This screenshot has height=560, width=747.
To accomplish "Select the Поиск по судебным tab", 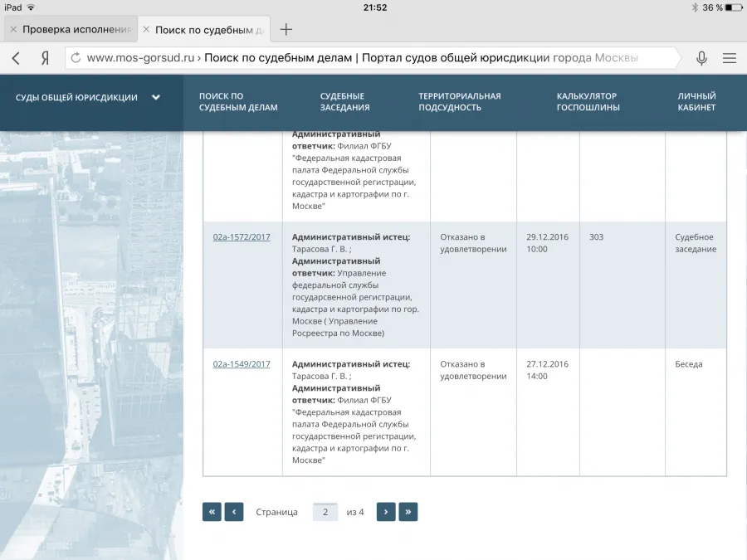I will [x=204, y=30].
